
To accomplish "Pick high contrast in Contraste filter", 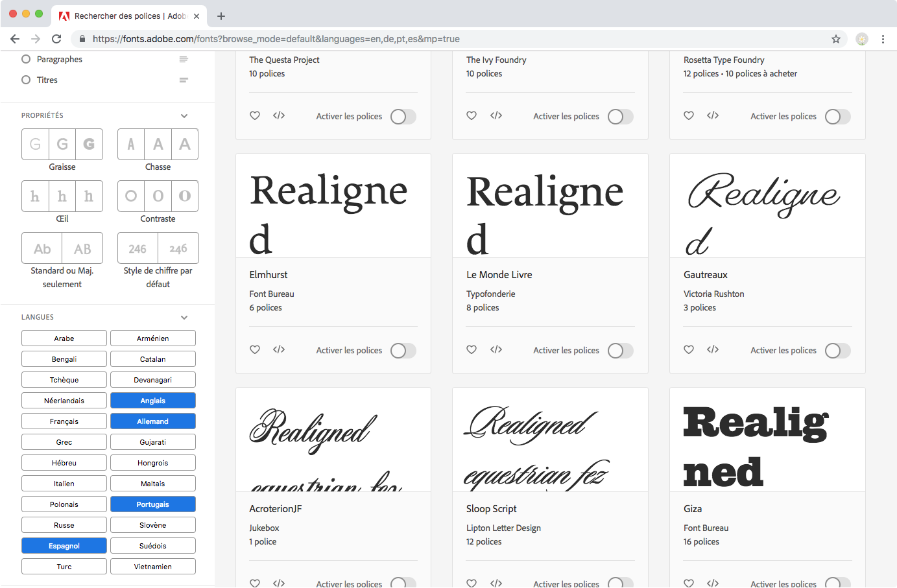I will [x=185, y=196].
